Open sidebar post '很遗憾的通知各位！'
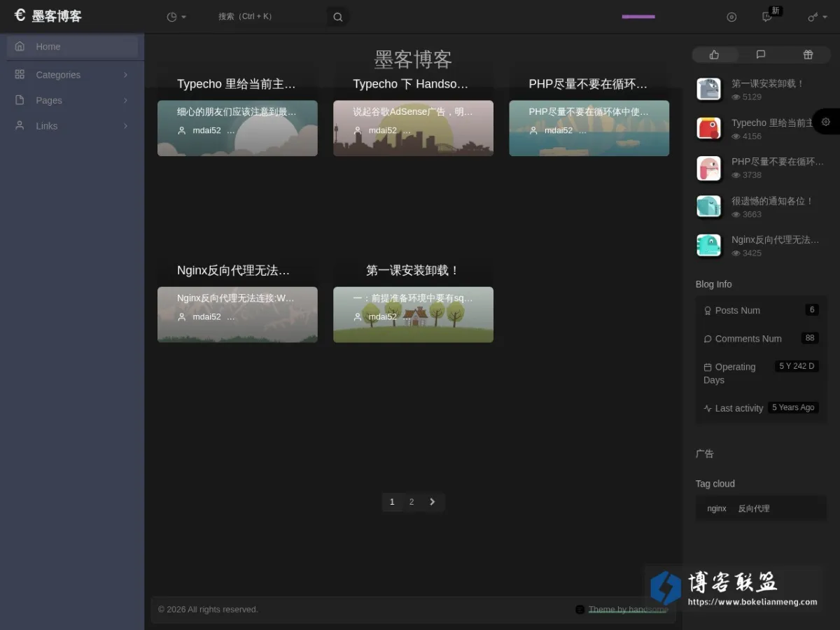This screenshot has height=630, width=840. [773, 201]
